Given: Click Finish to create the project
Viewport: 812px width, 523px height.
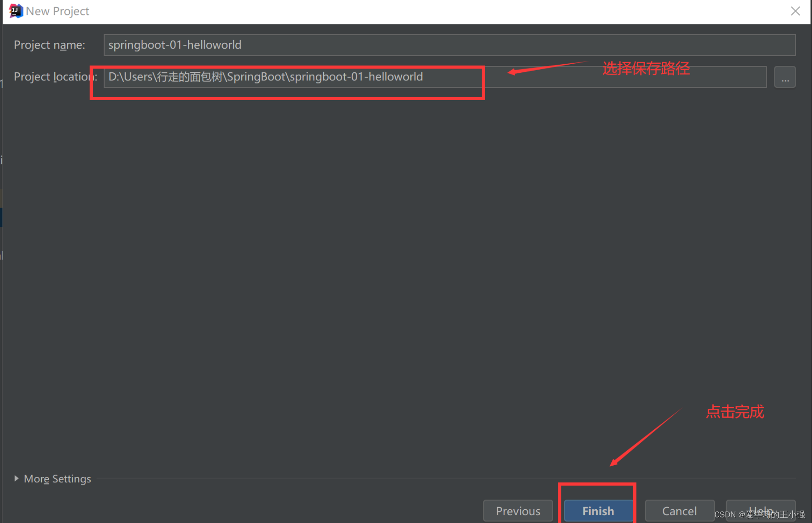Looking at the screenshot, I should 598,511.
